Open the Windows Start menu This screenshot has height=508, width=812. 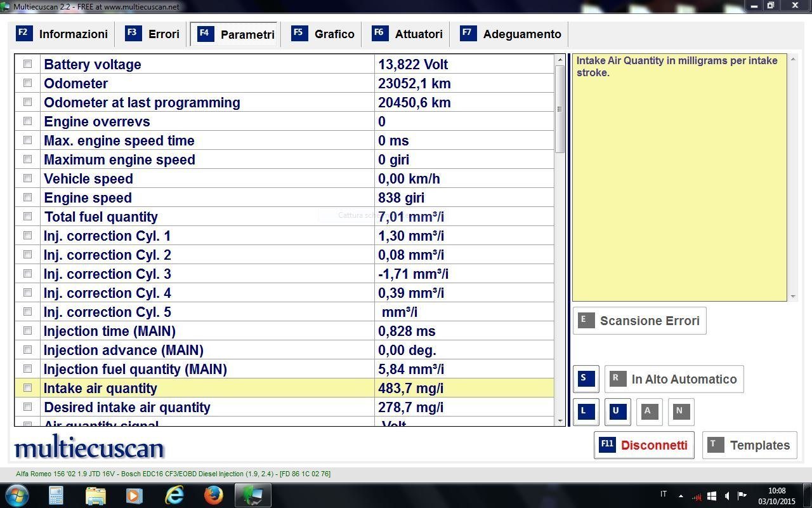click(16, 495)
